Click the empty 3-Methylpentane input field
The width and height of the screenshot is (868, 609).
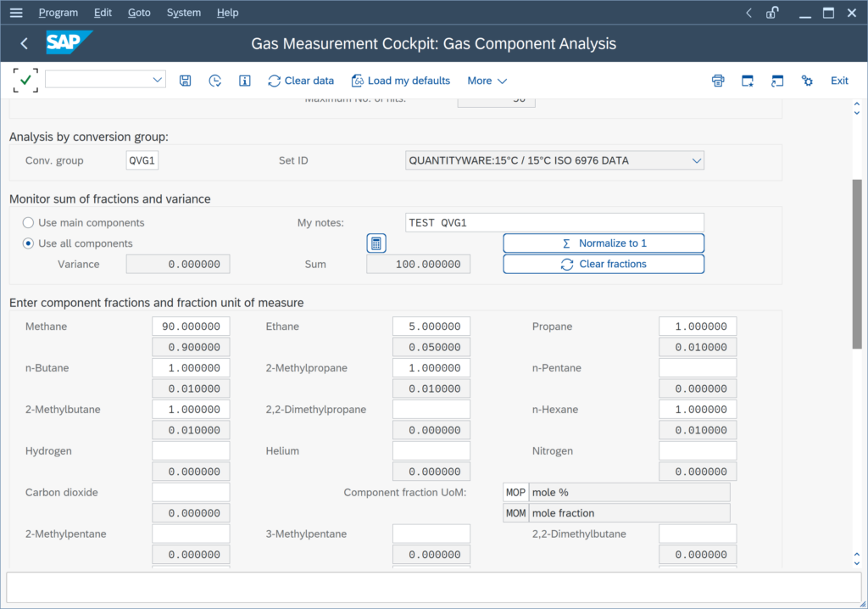click(431, 534)
